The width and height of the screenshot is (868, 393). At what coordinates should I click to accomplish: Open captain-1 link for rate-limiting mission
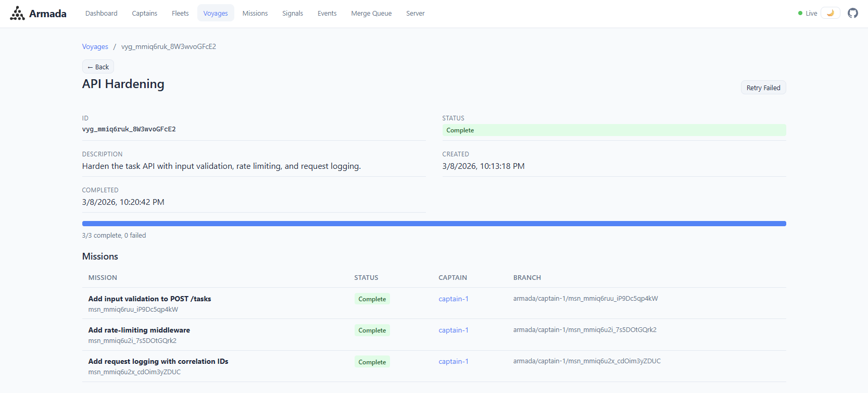(x=453, y=330)
